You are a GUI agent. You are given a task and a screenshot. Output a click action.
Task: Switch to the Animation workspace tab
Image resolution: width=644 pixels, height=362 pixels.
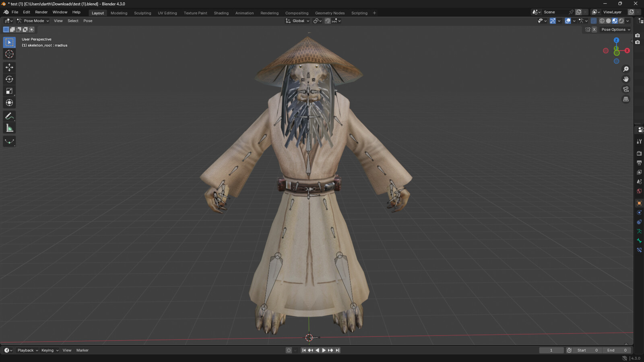tap(244, 13)
